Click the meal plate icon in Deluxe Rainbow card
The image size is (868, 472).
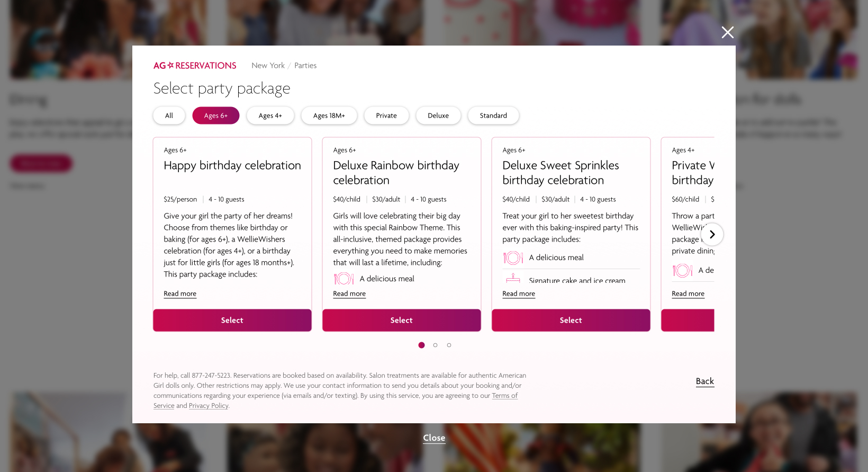(343, 279)
